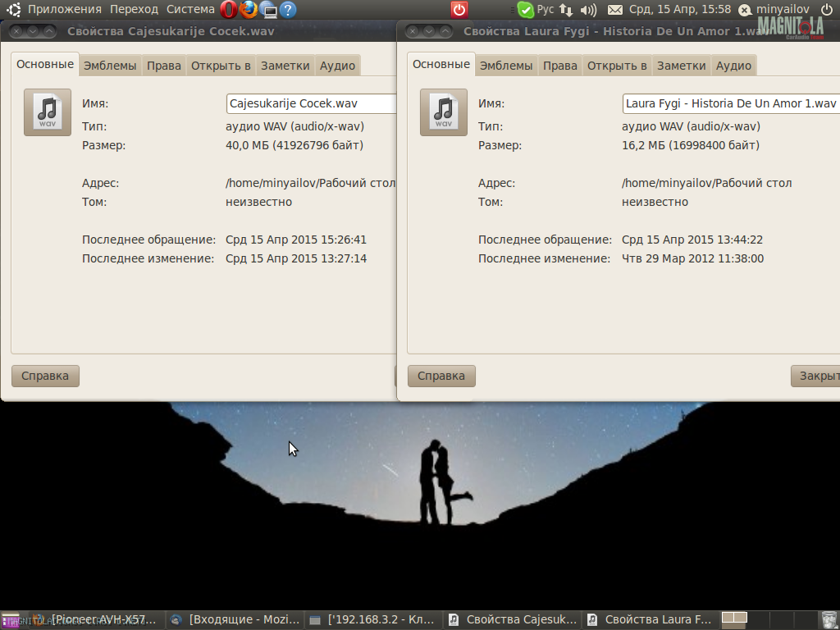This screenshot has height=630, width=840.
Task: Open the Приложения menu
Action: click(x=64, y=10)
